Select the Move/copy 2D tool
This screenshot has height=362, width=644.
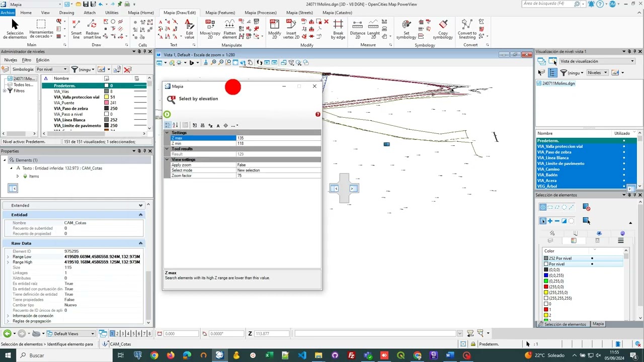210,29
